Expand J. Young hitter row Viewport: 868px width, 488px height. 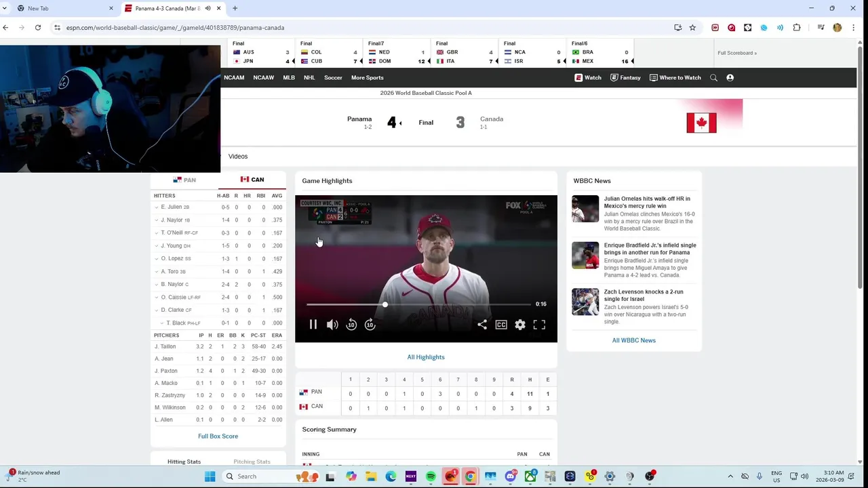click(x=157, y=246)
